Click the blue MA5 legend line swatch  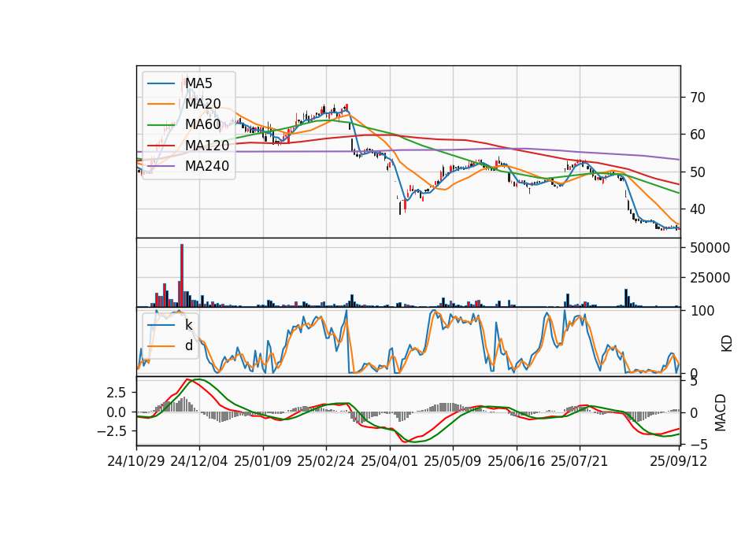pyautogui.click(x=161, y=84)
